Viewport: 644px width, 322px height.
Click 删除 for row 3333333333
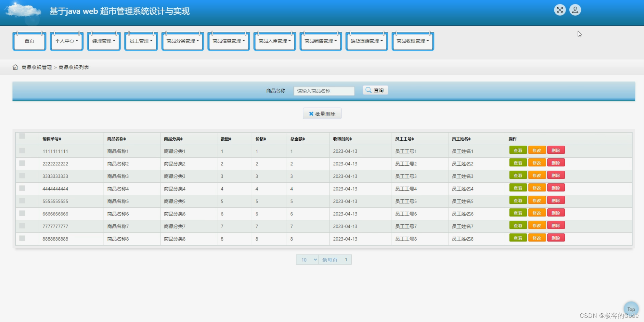556,175
